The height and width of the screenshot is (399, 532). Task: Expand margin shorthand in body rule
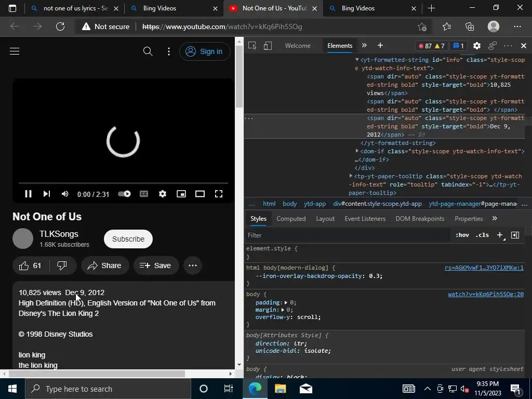pyautogui.click(x=283, y=310)
